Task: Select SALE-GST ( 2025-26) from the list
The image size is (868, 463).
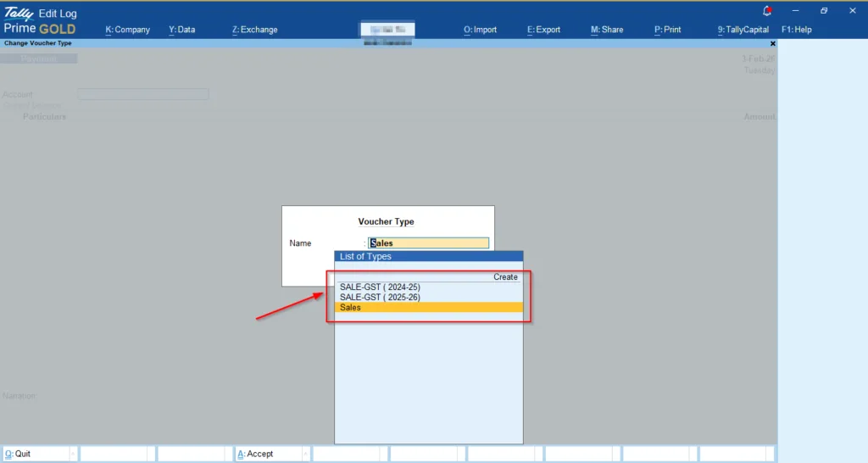Action: tap(380, 298)
